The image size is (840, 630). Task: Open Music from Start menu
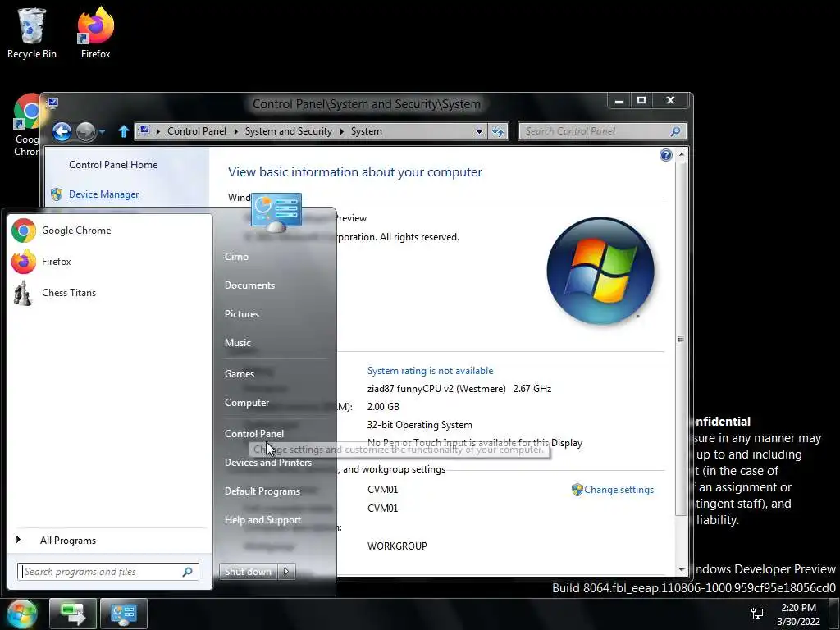pos(237,343)
